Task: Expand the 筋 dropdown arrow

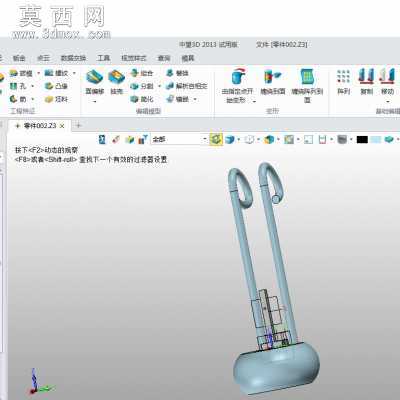Action: coord(32,99)
